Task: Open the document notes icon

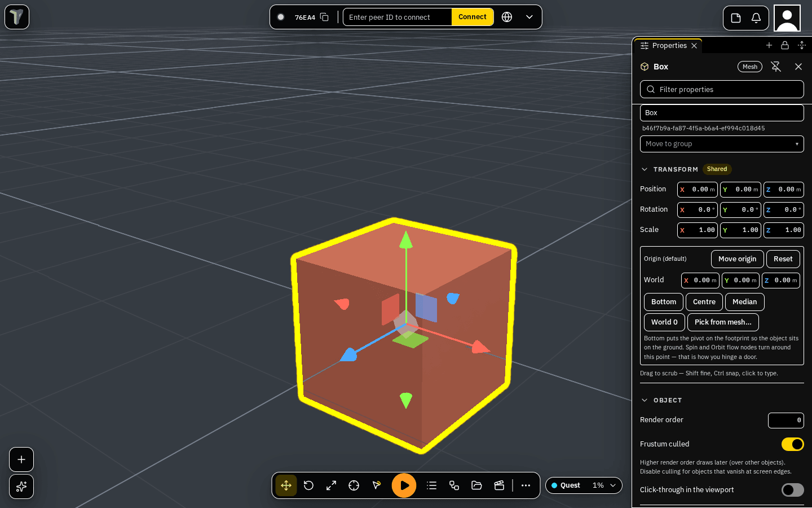Action: pos(736,18)
